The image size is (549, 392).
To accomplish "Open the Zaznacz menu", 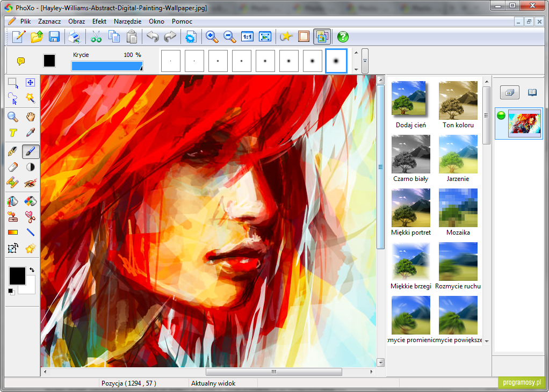I will coord(49,21).
